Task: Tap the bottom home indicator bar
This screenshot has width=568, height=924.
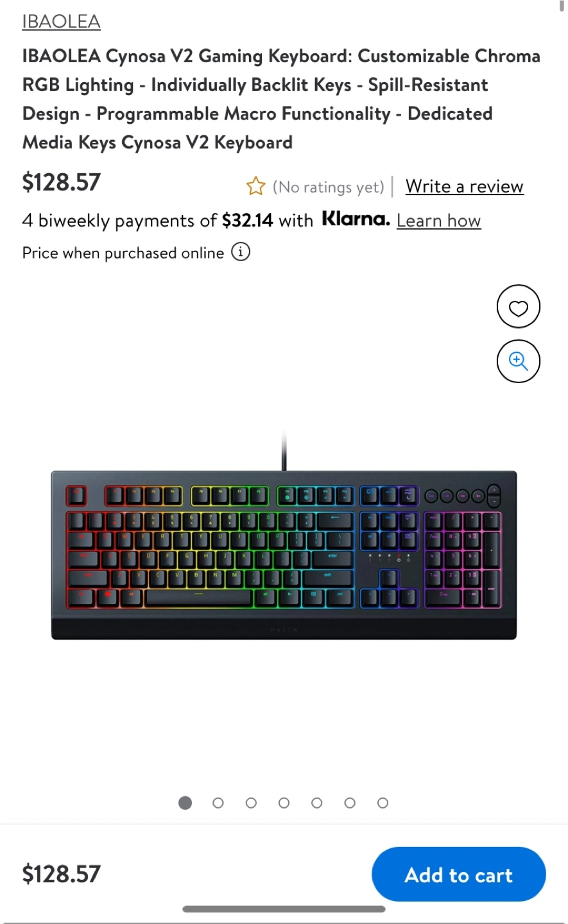Action: point(284,909)
